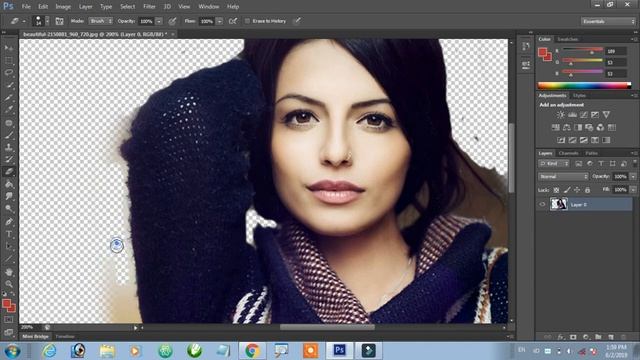
Task: Open the Essentials workspace dropdown
Action: [608, 21]
